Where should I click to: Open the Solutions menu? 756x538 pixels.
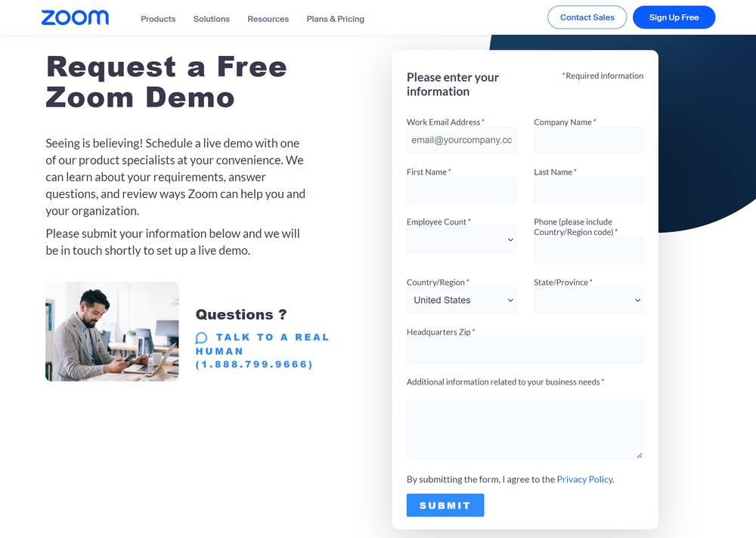211,19
